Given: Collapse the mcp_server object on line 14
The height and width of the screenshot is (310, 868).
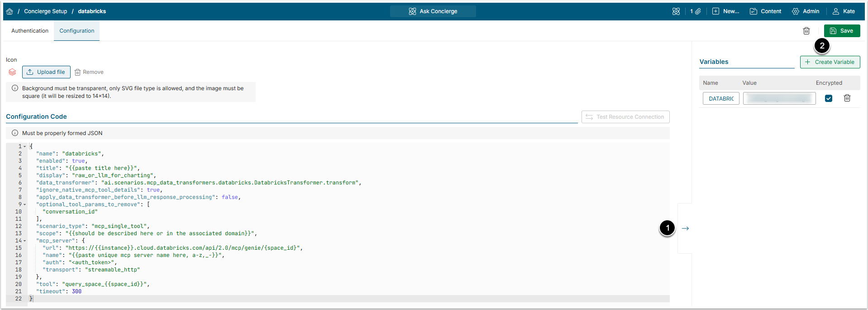Looking at the screenshot, I should [x=25, y=241].
